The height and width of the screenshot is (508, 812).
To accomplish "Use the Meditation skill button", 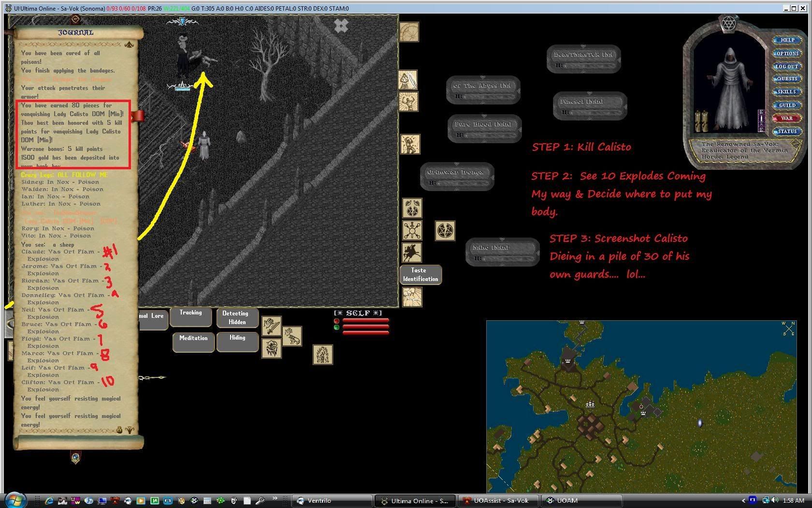I will (x=193, y=342).
